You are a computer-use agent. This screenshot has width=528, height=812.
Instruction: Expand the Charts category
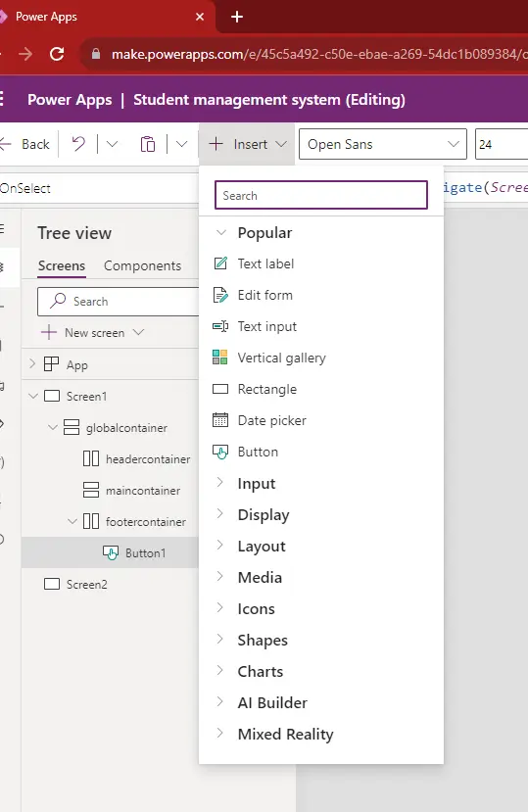point(220,671)
